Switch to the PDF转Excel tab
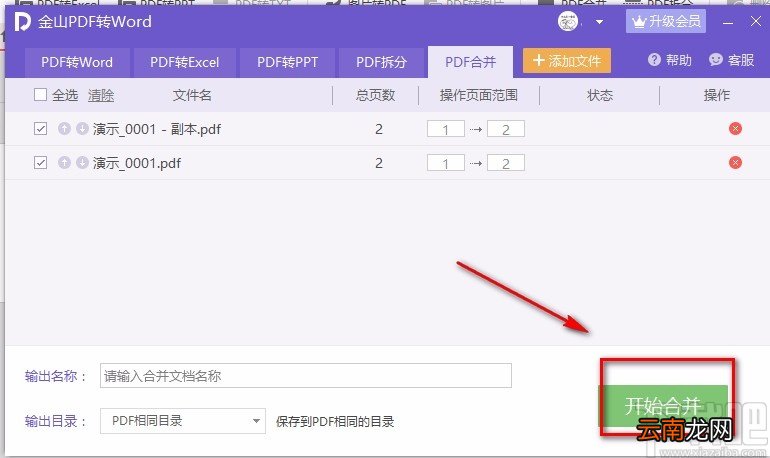770x458 pixels. pos(185,62)
